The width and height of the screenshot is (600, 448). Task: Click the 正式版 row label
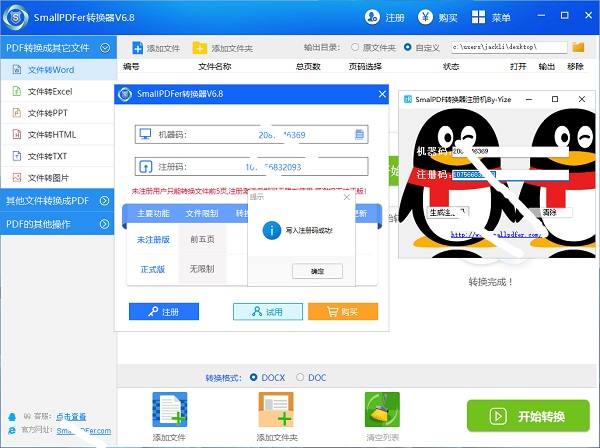153,269
